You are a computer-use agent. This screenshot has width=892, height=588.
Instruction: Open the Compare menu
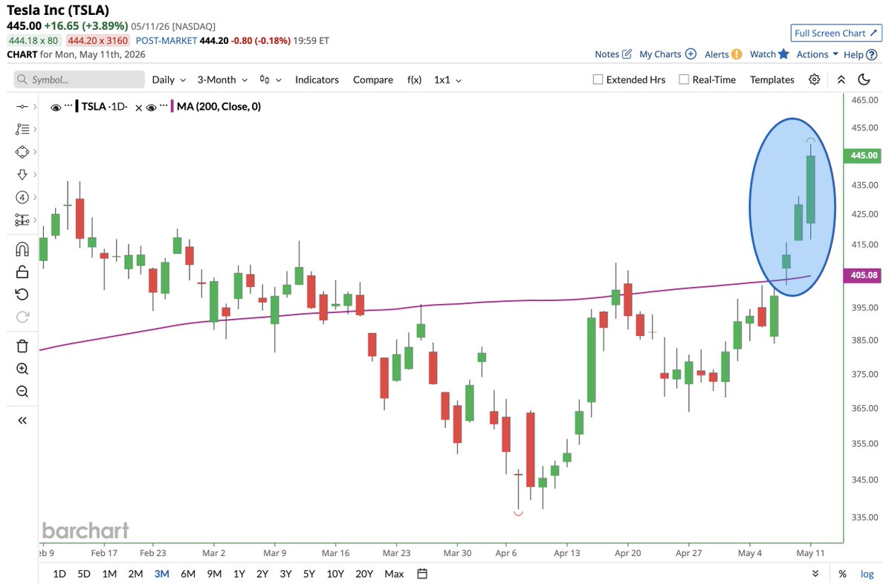(x=373, y=80)
